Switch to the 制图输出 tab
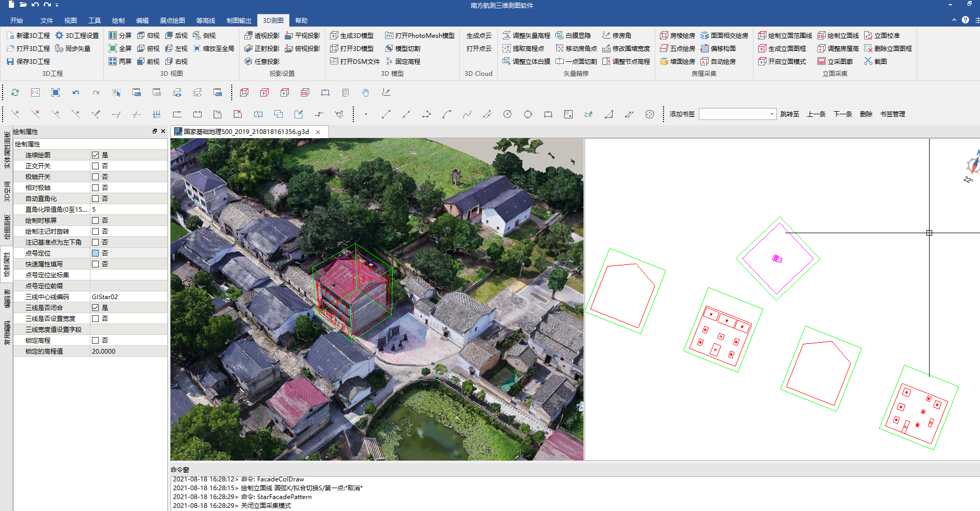Screen dimensions: 980x511 click(x=239, y=21)
